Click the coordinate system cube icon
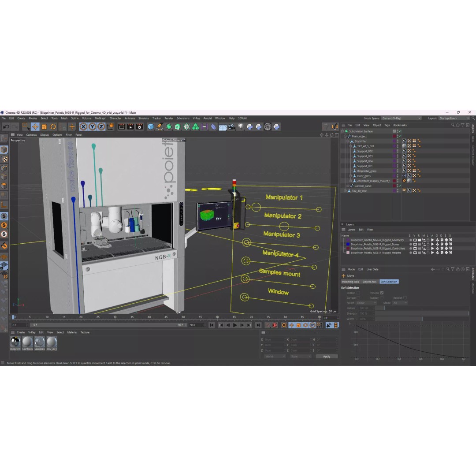Viewport: 476px width, 476px height. [x=111, y=126]
